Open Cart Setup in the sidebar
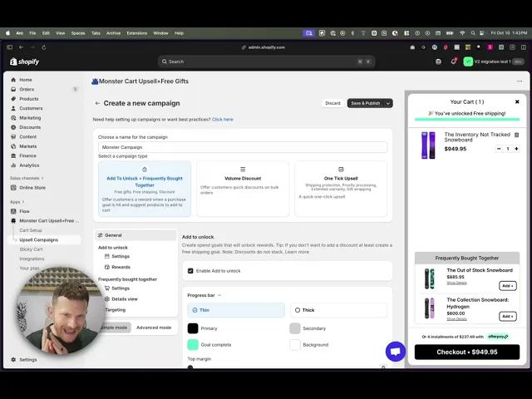This screenshot has height=399, width=532. tap(31, 230)
